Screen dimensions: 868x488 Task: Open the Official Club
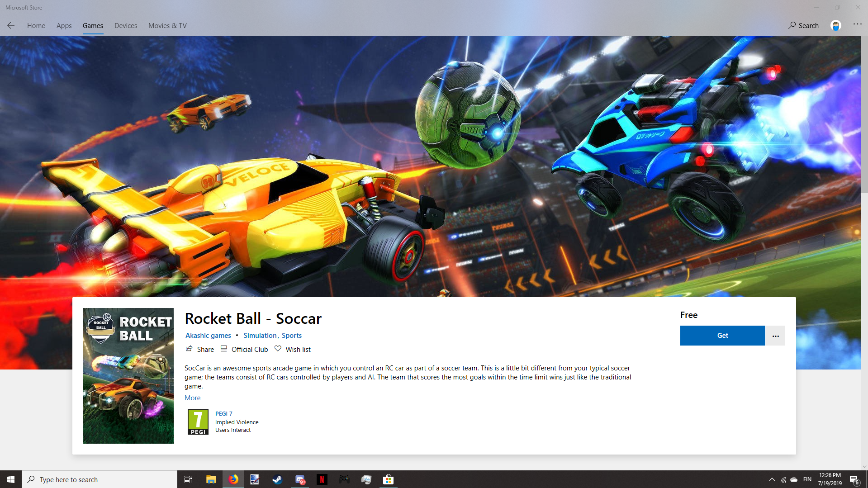(x=244, y=349)
